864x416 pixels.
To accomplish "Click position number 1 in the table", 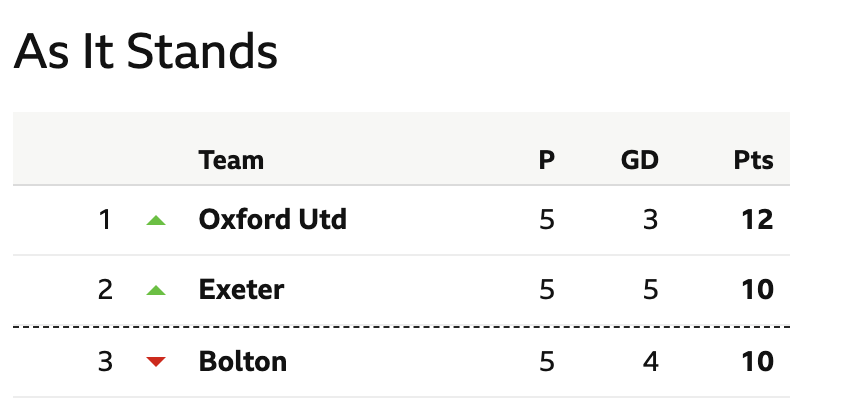I will (x=105, y=219).
